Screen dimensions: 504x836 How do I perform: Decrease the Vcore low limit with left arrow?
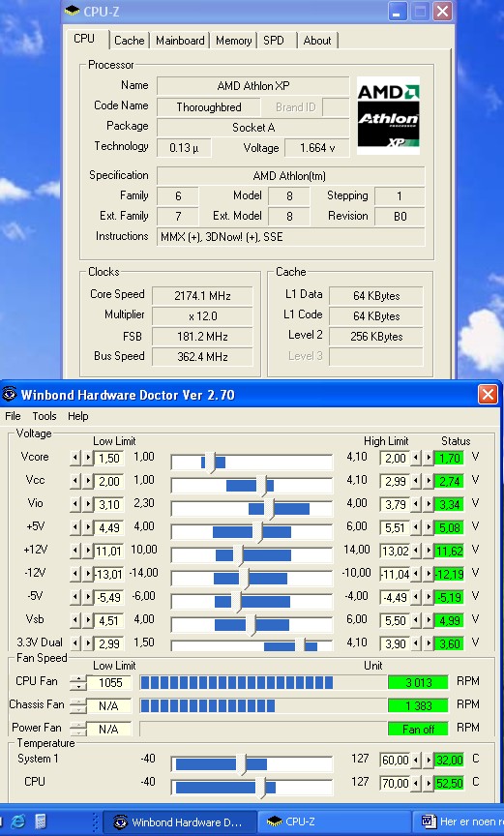[x=75, y=458]
